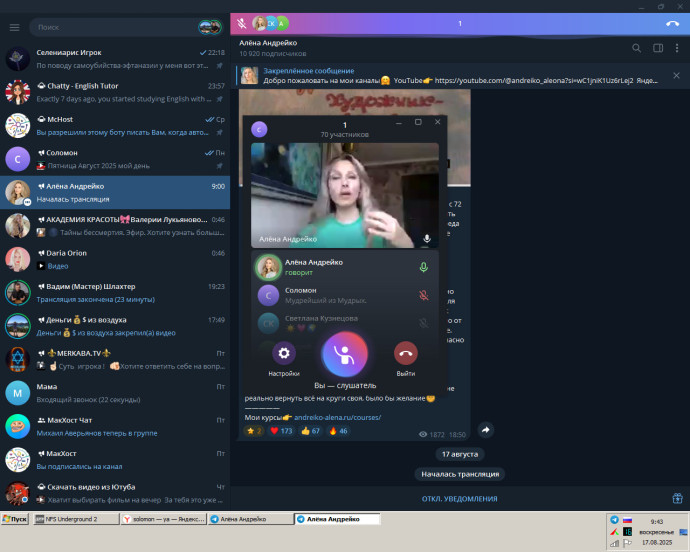Image resolution: width=690 pixels, height=552 pixels.
Task: Open participant avatars in top call bar
Action: pyautogui.click(x=270, y=23)
